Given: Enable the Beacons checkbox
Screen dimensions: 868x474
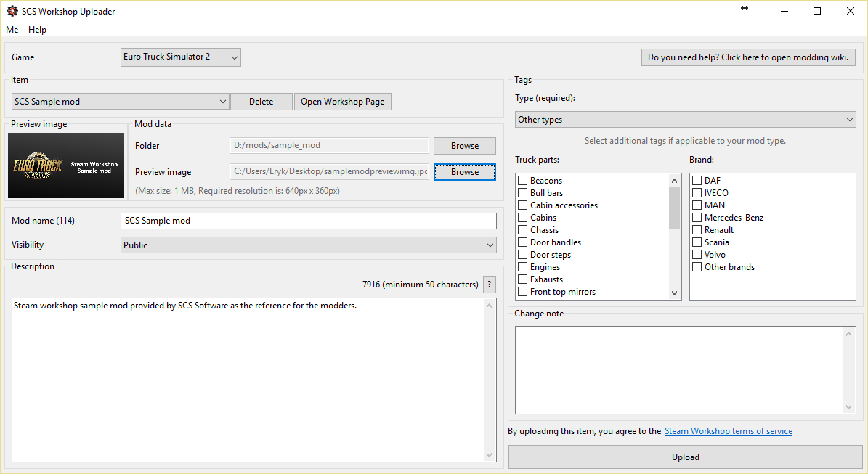Looking at the screenshot, I should (x=522, y=181).
